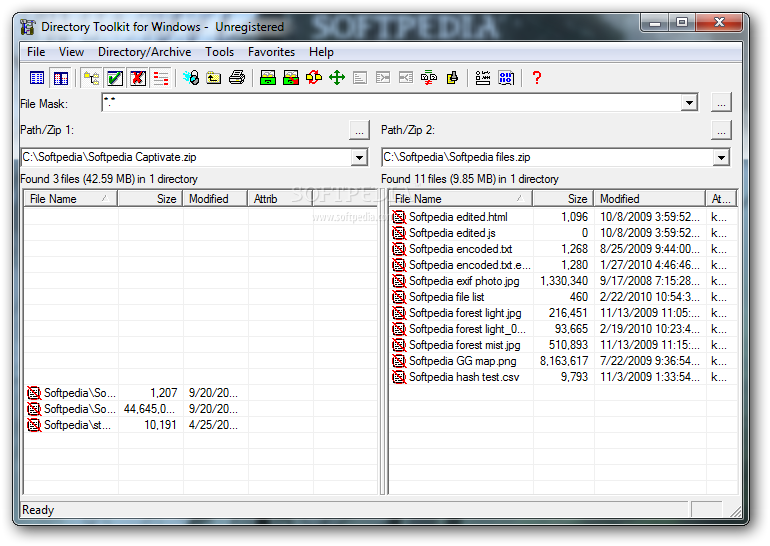Click the Path/Zip 1 browse button

point(359,130)
